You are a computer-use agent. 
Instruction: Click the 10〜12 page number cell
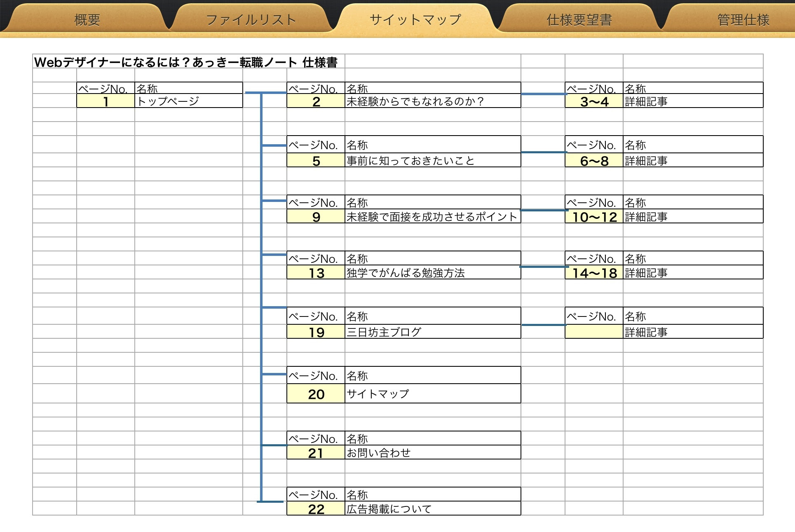[x=594, y=216]
